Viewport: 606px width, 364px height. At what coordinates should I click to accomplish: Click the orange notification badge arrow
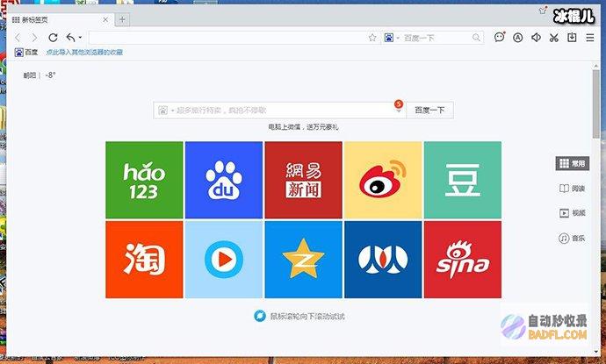tap(399, 106)
